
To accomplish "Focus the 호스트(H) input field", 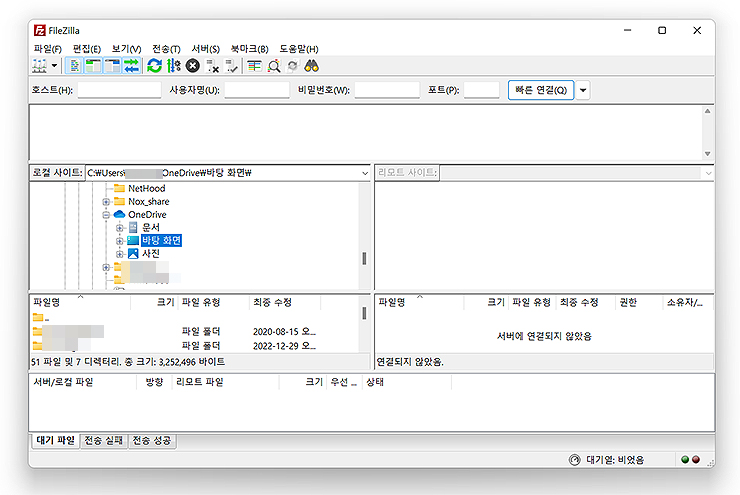I will pyautogui.click(x=119, y=90).
